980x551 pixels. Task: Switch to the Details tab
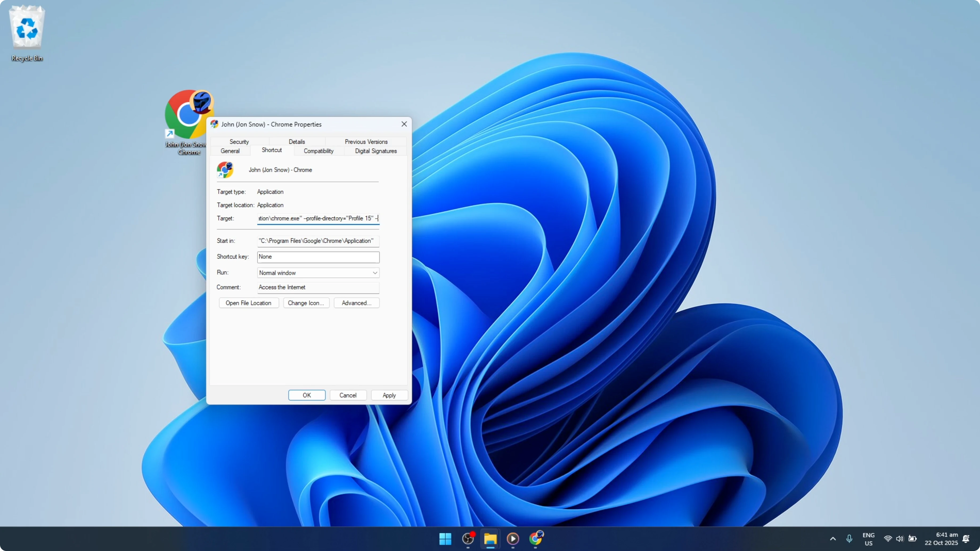(x=297, y=141)
